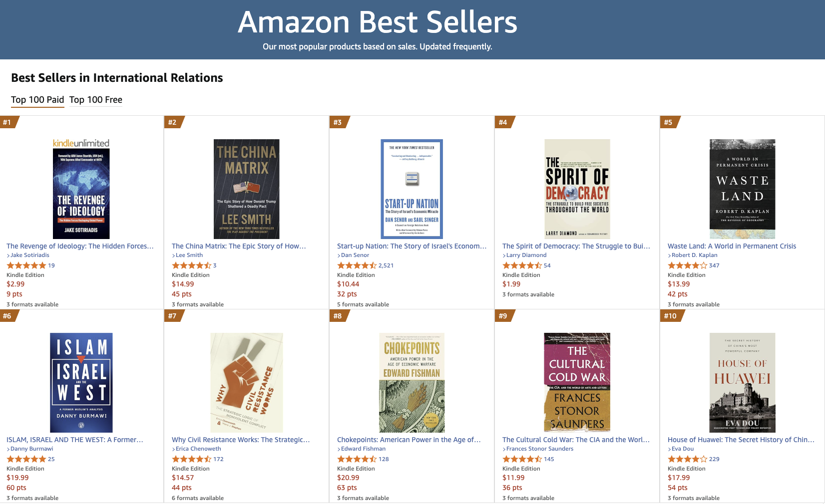Viewport: 825px width, 504px height.
Task: Open The Revenge of Ideology title link
Action: (80, 246)
